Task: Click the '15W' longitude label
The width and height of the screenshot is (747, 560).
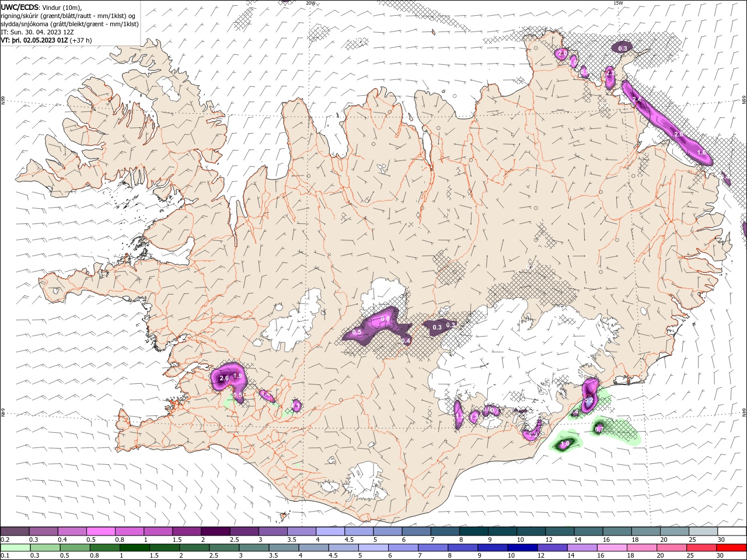Action: pos(618,3)
